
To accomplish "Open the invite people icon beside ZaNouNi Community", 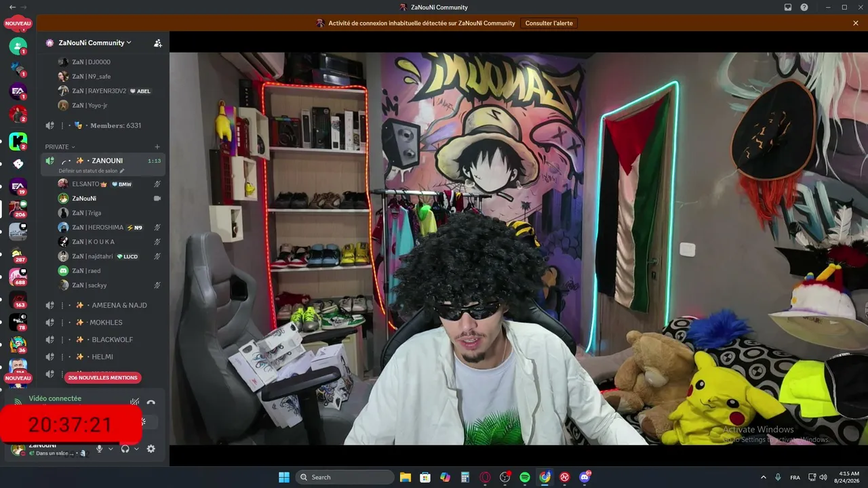I will pos(158,43).
